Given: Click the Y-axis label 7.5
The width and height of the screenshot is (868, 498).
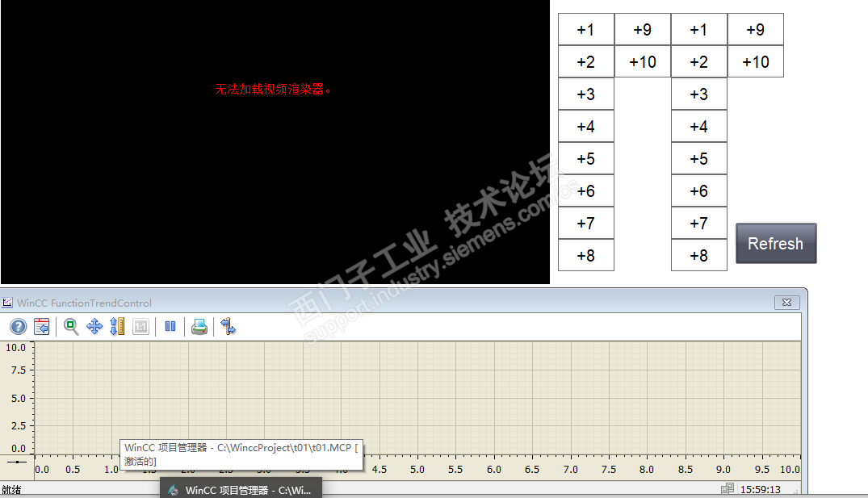Looking at the screenshot, I should coord(19,370).
